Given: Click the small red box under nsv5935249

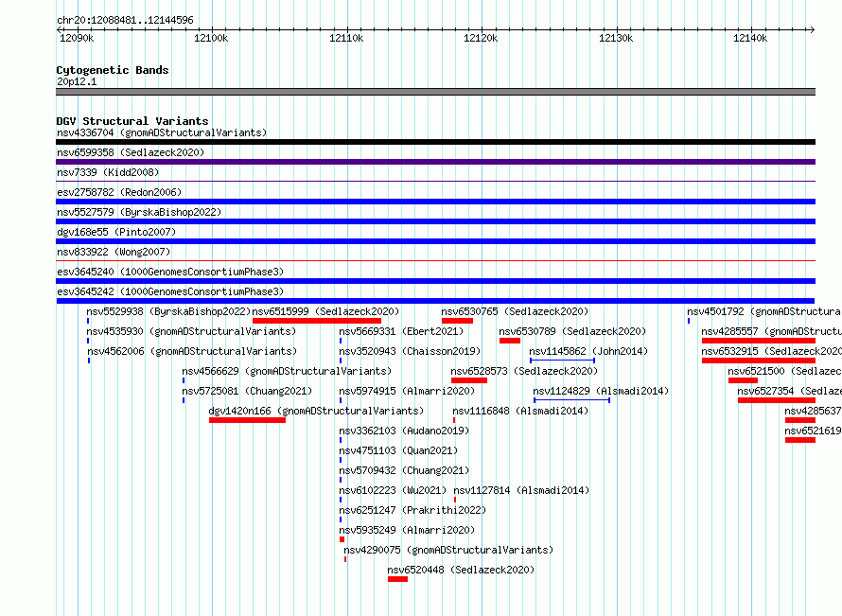Looking at the screenshot, I should (x=342, y=539).
